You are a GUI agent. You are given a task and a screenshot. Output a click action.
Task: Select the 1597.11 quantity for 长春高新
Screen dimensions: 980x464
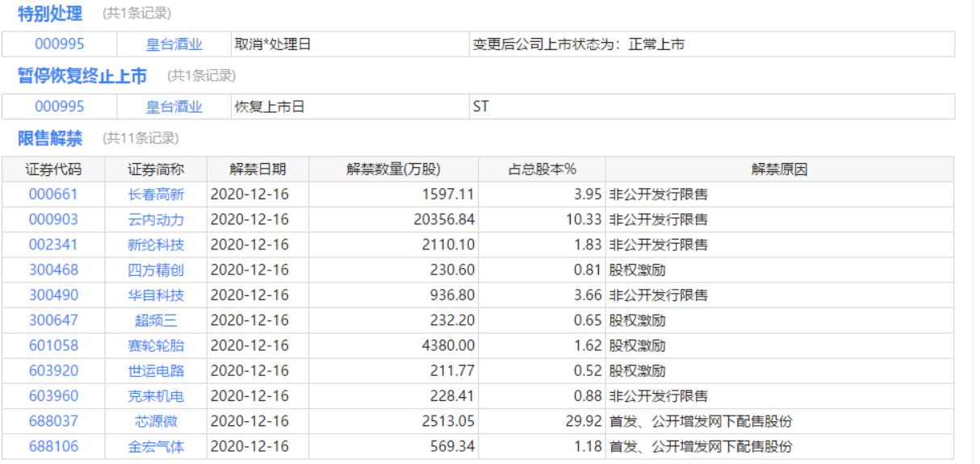point(448,194)
